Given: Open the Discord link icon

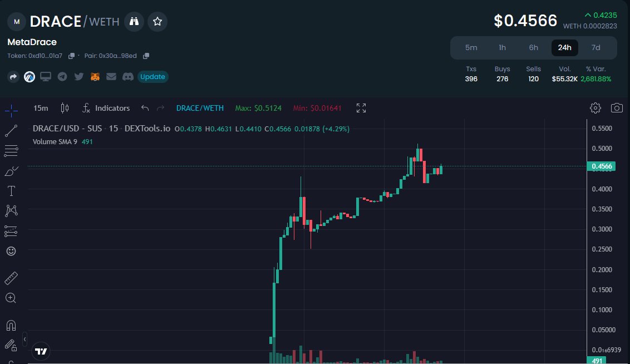Looking at the screenshot, I should 128,77.
